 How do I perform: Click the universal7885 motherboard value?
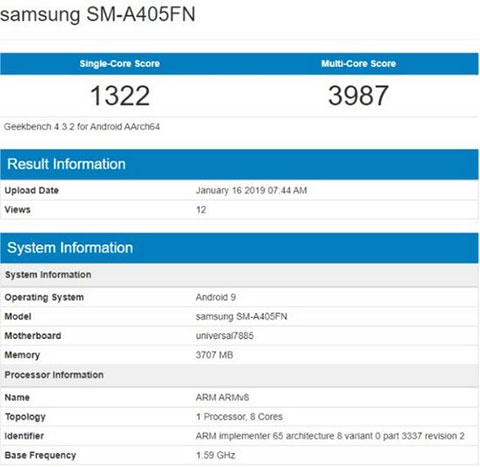(225, 336)
